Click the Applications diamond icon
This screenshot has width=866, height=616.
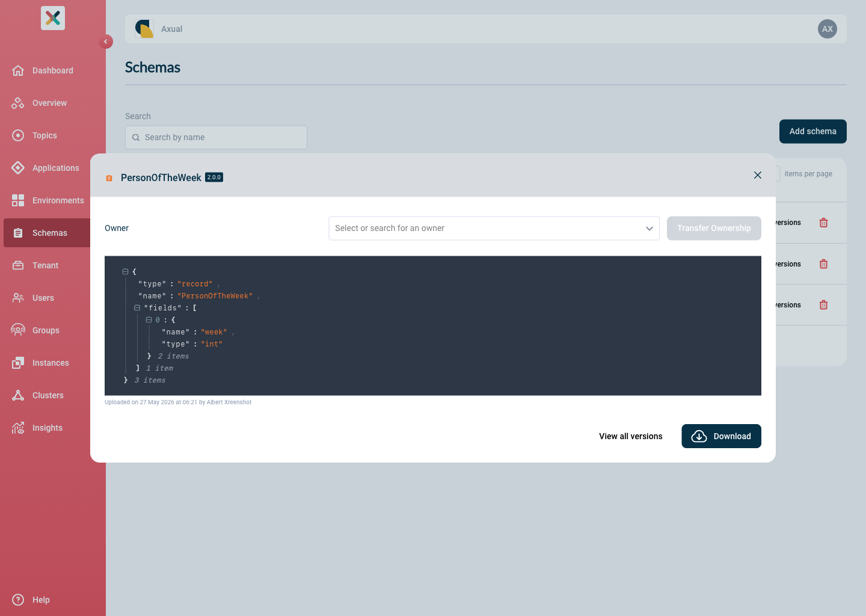click(18, 168)
